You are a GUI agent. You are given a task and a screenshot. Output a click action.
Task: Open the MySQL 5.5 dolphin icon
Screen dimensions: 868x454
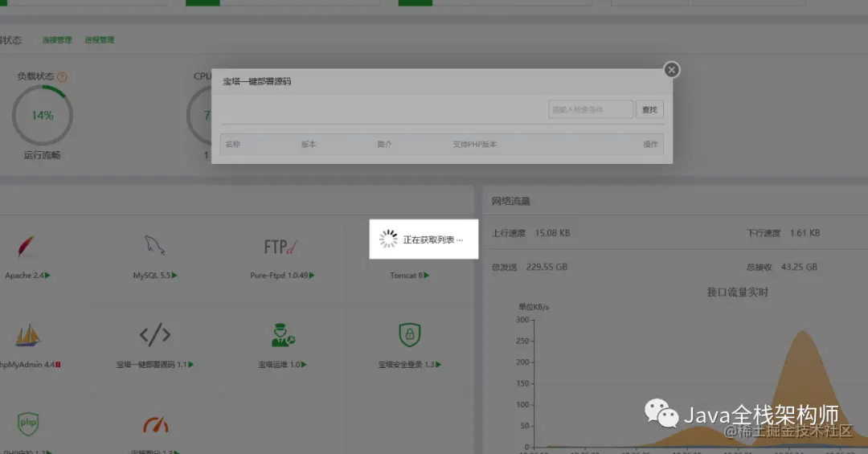coord(155,246)
